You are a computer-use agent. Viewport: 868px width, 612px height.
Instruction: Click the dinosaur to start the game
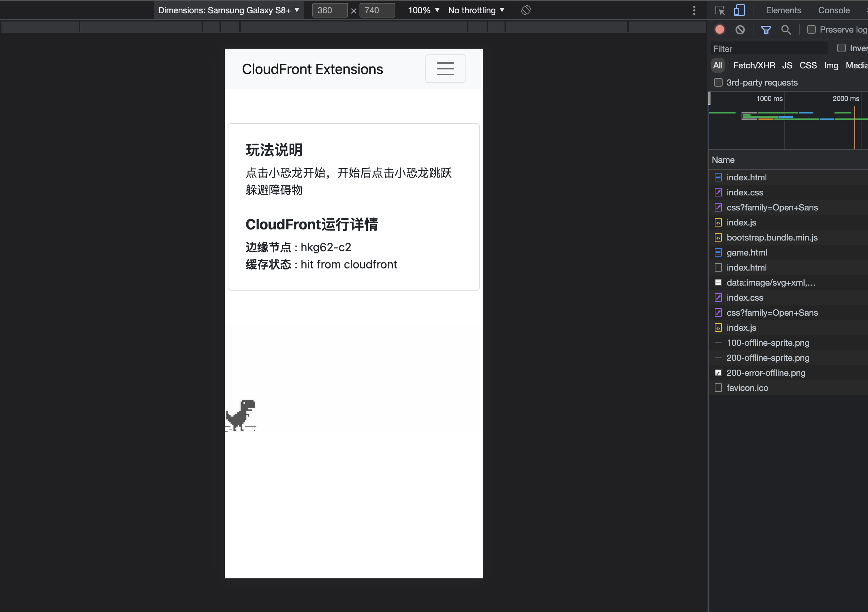pos(241,415)
